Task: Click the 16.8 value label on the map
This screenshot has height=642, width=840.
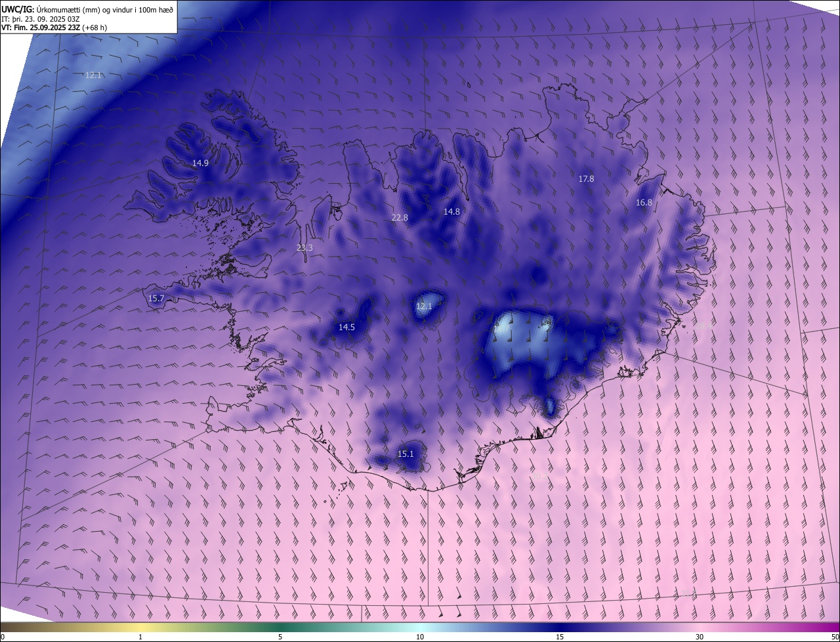Action: pyautogui.click(x=644, y=202)
